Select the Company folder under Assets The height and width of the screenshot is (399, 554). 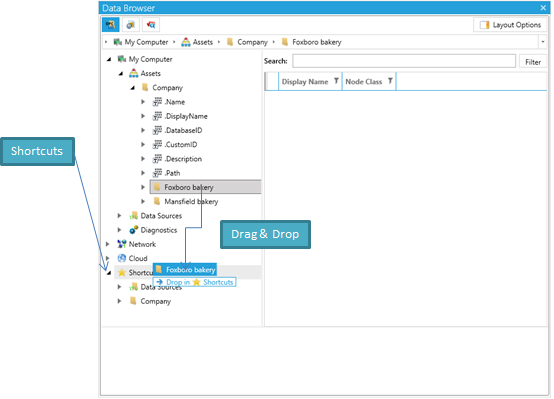point(167,88)
